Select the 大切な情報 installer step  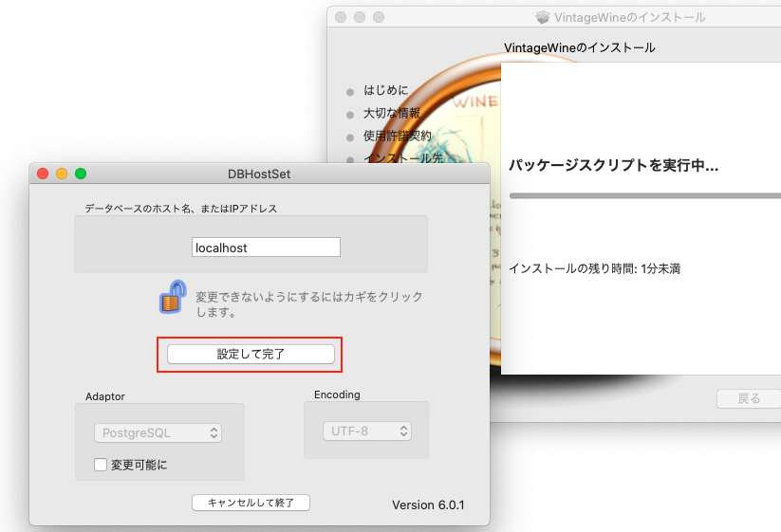pyautogui.click(x=391, y=114)
